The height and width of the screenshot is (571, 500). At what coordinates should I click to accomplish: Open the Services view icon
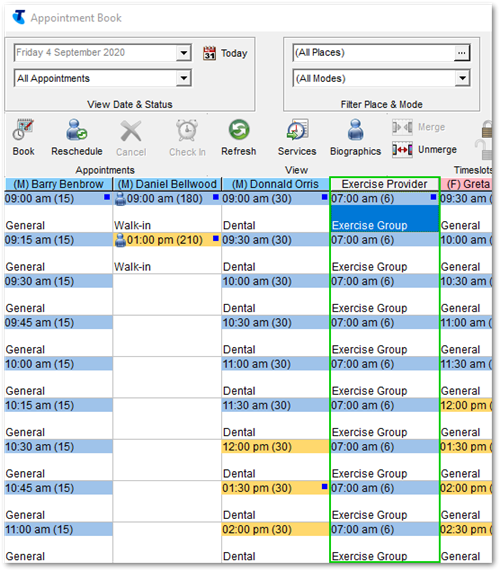297,129
